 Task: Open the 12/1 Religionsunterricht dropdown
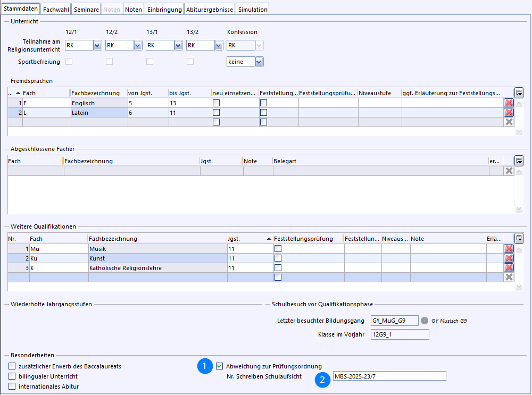point(97,46)
